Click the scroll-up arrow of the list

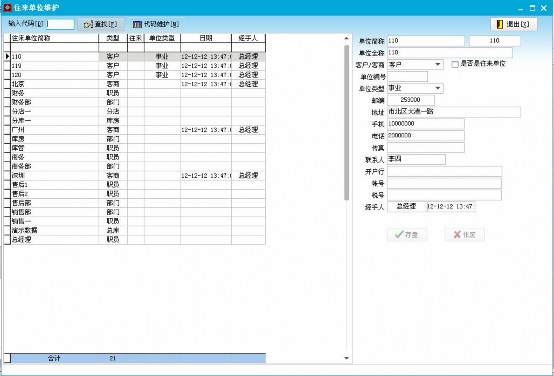[x=346, y=38]
